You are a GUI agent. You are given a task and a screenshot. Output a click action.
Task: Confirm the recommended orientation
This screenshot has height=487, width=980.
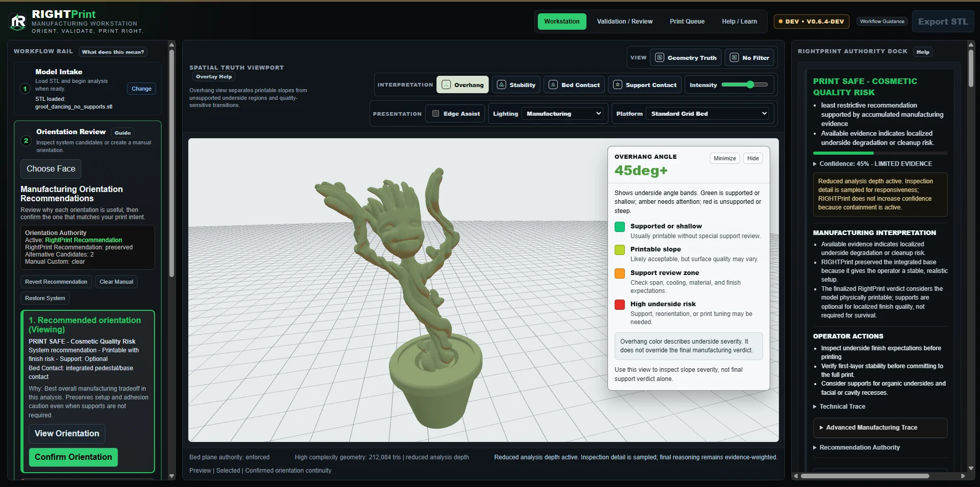click(x=73, y=457)
